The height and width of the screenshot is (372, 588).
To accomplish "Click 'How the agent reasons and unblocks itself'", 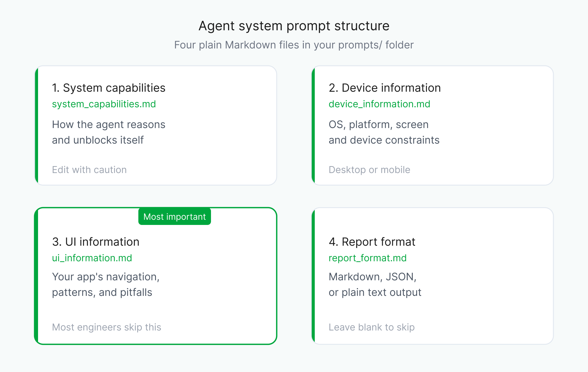I will click(x=109, y=132).
